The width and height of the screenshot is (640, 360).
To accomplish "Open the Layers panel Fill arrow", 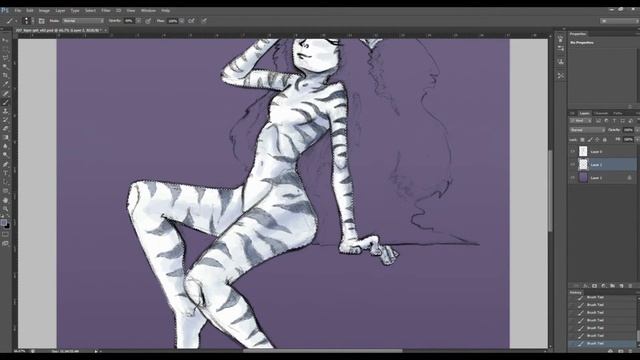I will [x=638, y=140].
